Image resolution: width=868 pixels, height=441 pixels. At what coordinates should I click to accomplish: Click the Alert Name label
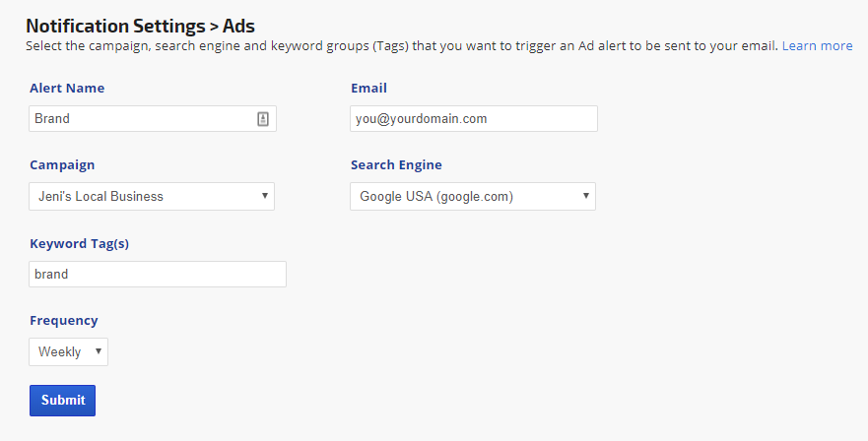(x=67, y=89)
